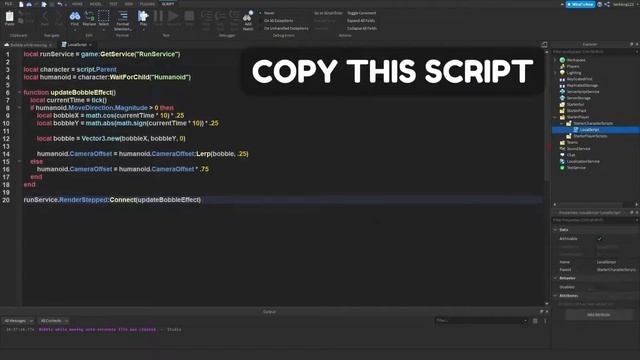Open the All Messages dropdown in Output
The height and width of the screenshot is (360, 640).
click(x=18, y=321)
